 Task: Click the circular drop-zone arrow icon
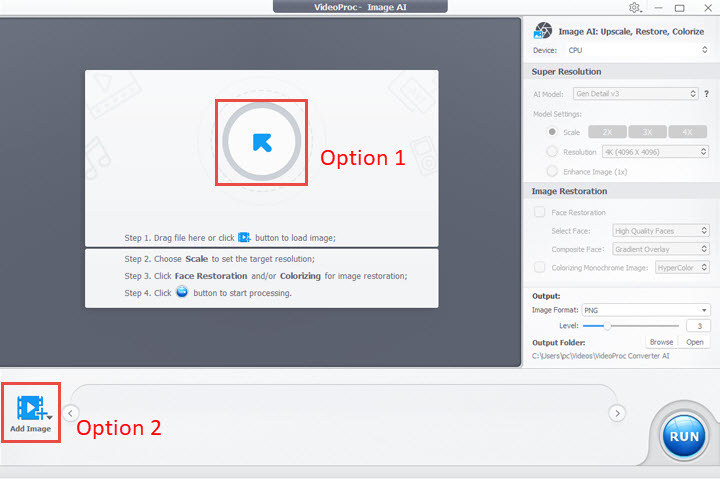261,142
